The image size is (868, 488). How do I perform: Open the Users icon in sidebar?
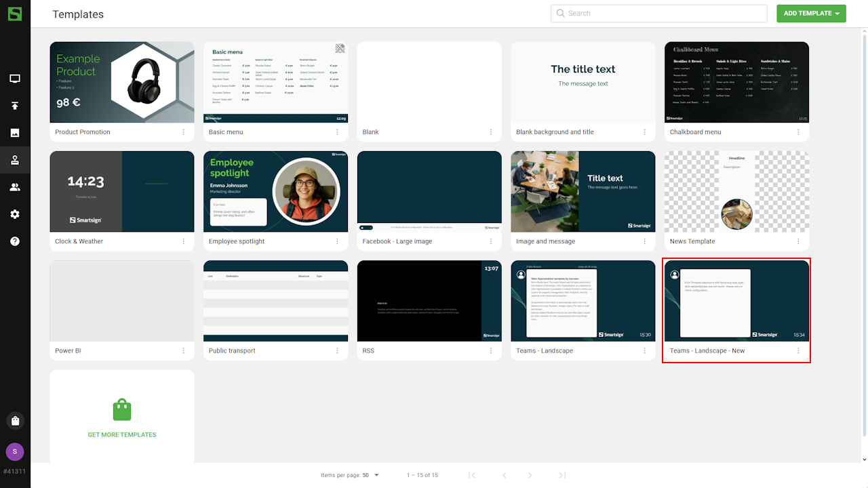click(15, 187)
